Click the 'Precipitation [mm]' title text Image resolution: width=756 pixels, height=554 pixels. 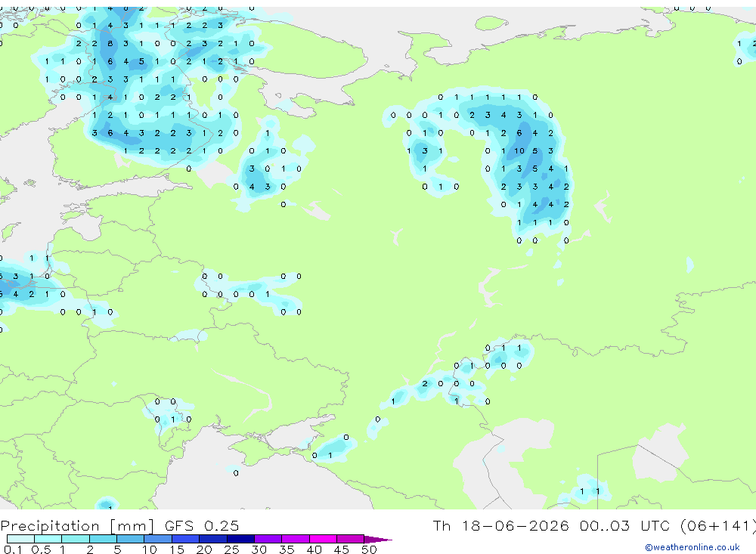point(77,525)
